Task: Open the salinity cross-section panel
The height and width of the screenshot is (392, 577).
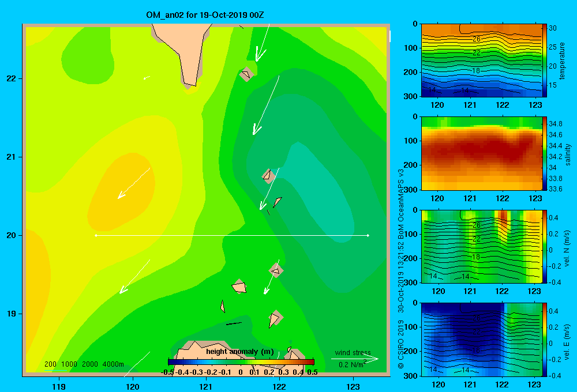Action: (x=481, y=153)
